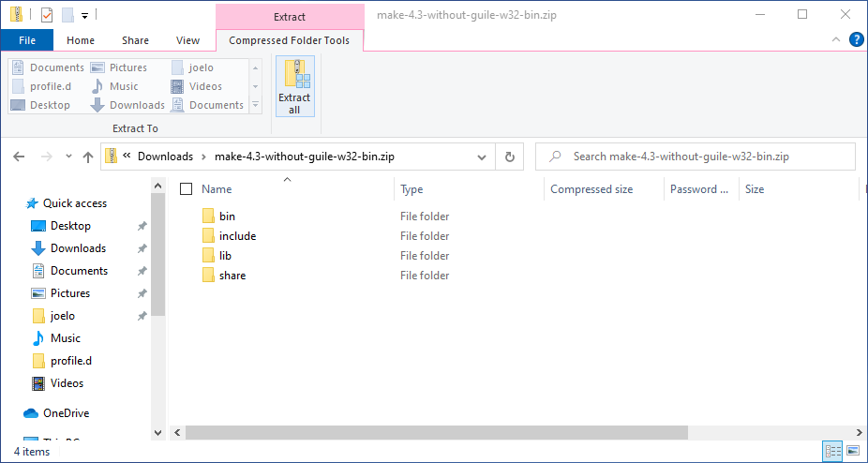Viewport: 868px width, 463px height.
Task: Click Downloads in the address breadcrumb
Action: tap(166, 157)
